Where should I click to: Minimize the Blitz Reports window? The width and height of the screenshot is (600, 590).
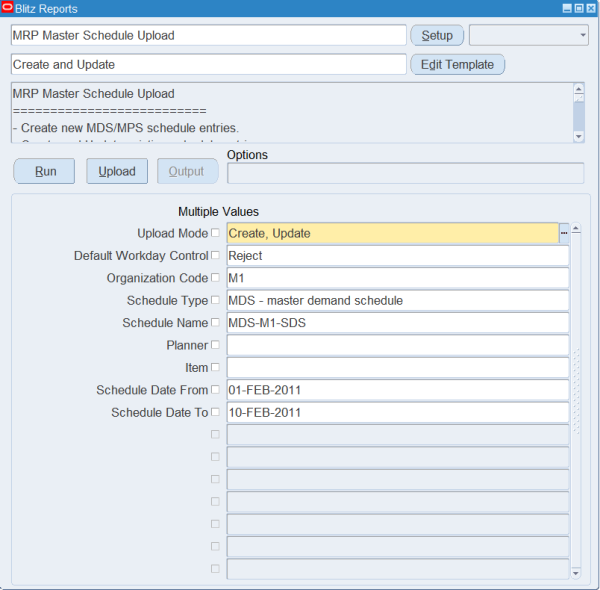click(567, 8)
